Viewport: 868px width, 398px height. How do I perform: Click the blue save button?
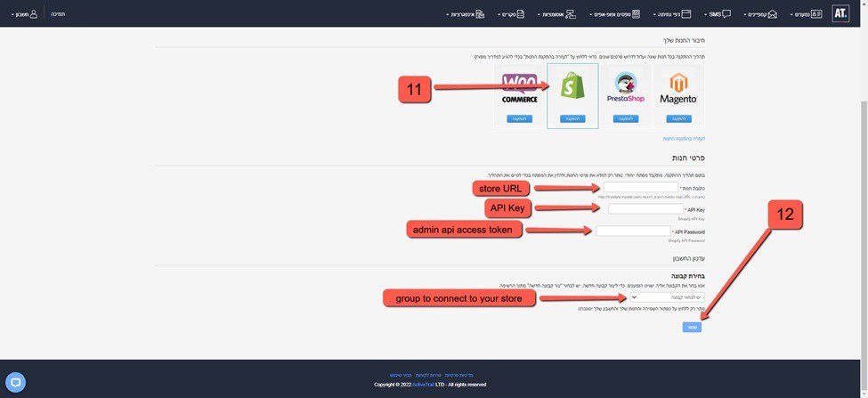[692, 327]
